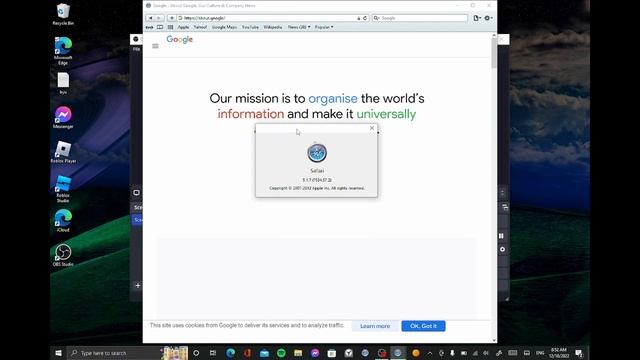Open the Safari settings gear menu
The image size is (640, 360).
488,18
